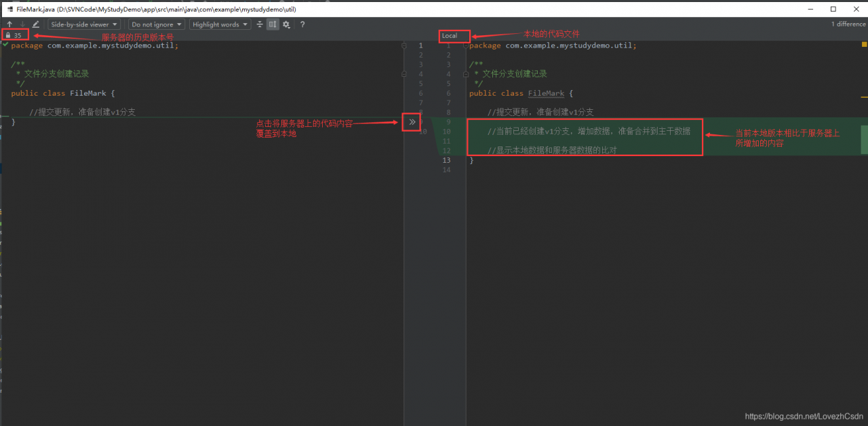Image resolution: width=868 pixels, height=426 pixels.
Task: Minimize the FileMark.java diff window
Action: coord(811,9)
